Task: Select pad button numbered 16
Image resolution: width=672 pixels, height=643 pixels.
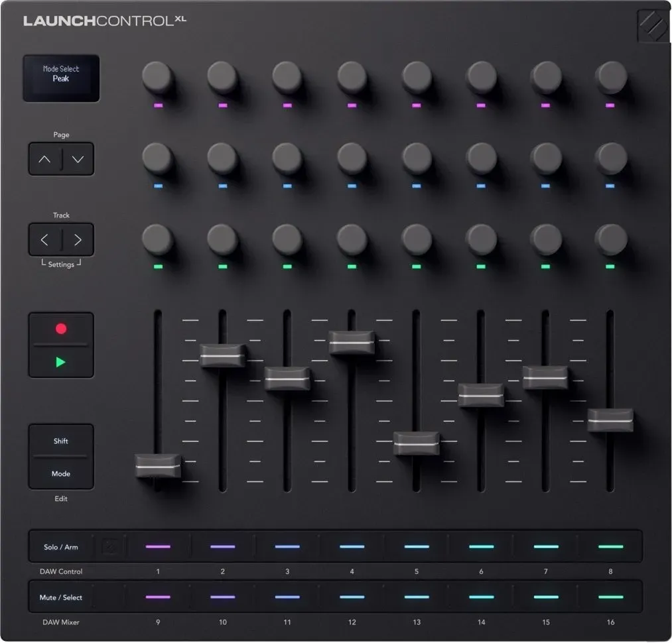Action: click(611, 597)
